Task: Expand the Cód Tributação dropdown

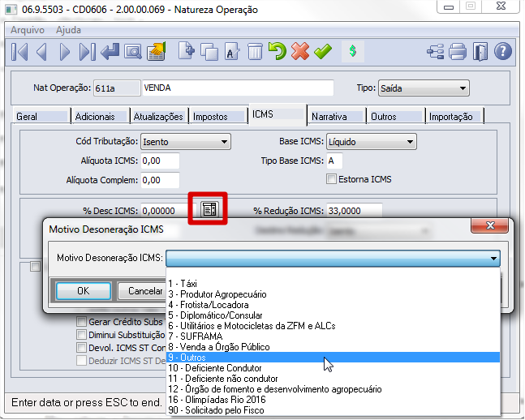Action: click(x=186, y=142)
